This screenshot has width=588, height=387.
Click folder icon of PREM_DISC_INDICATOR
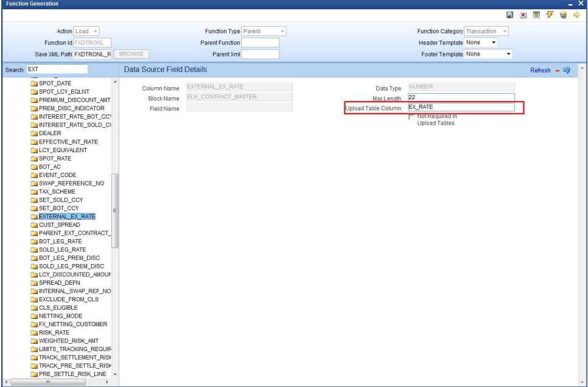34,108
